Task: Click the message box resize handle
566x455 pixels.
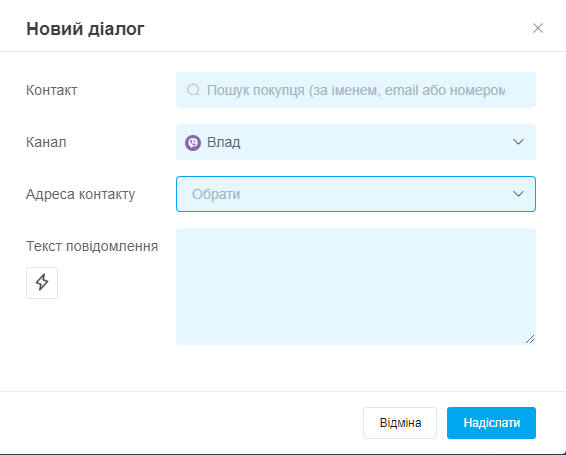Action: (530, 339)
